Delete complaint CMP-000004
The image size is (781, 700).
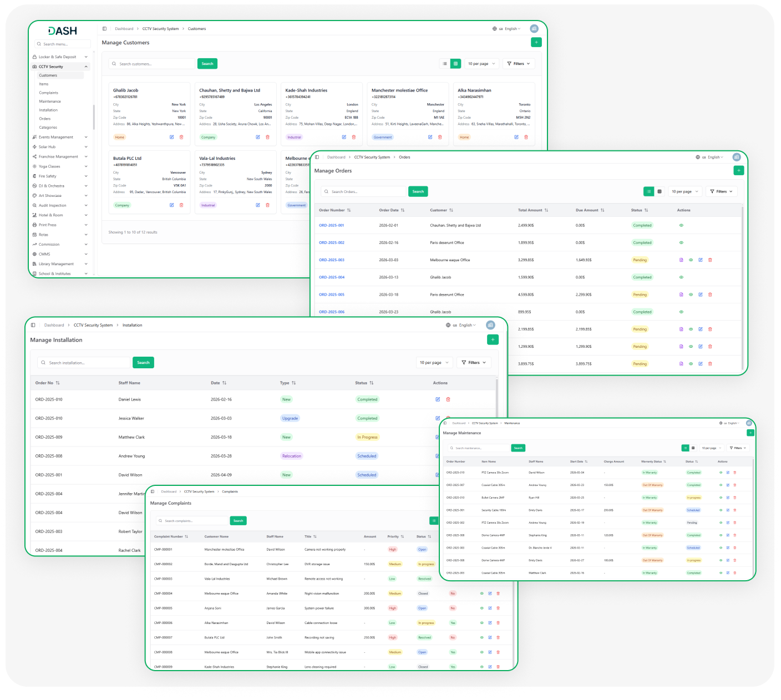(x=498, y=594)
